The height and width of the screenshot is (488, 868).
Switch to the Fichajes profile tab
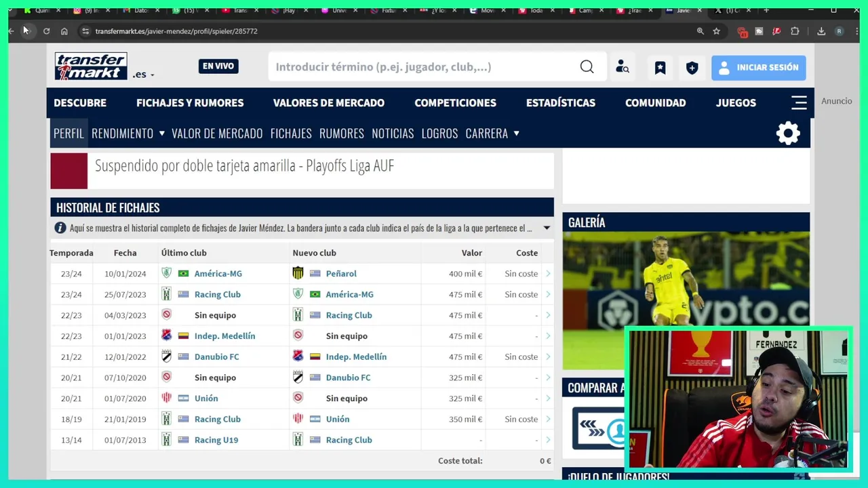[291, 134]
